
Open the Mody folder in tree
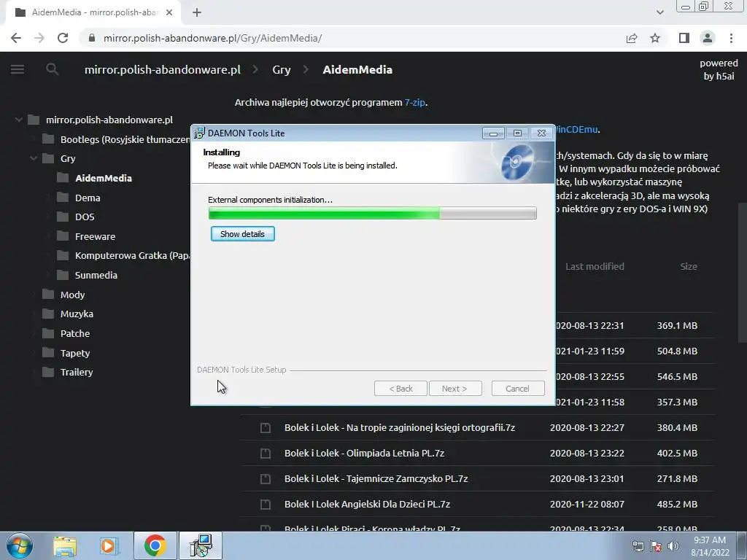pos(72,295)
